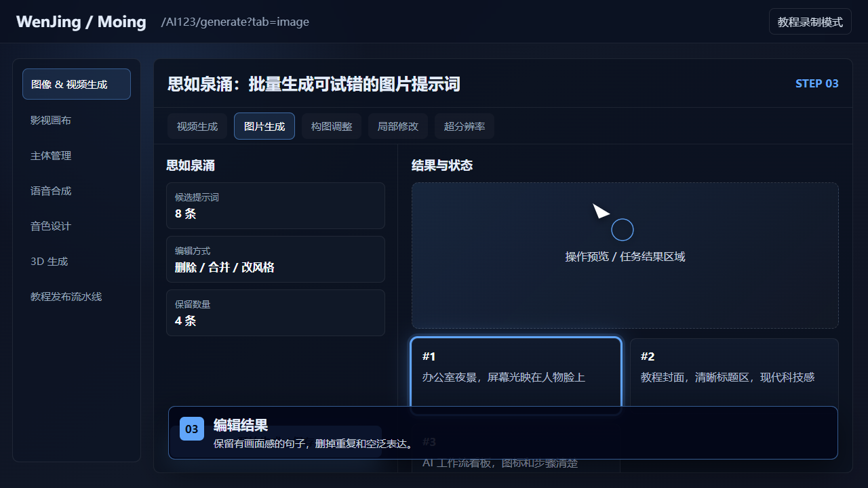Click the 教程录制模式 button
The height and width of the screenshot is (488, 868).
coord(810,22)
